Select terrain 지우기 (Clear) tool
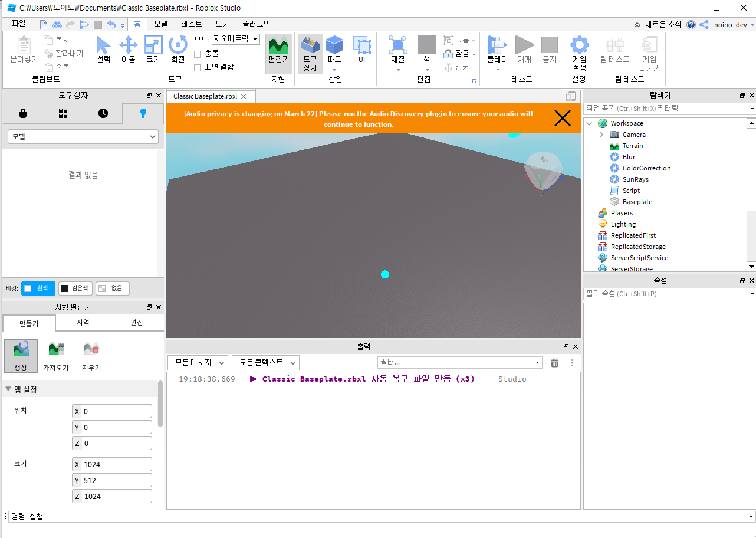The width and height of the screenshot is (756, 538). coord(91,356)
